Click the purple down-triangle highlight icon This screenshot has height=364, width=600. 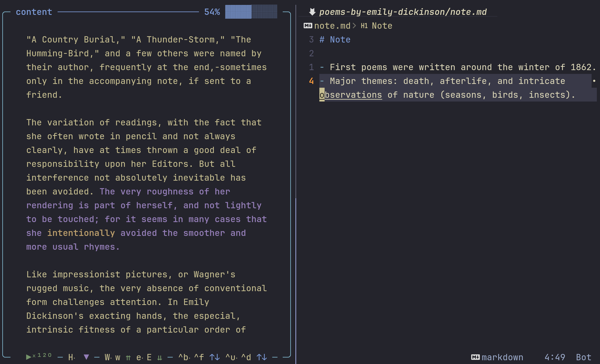pos(86,357)
